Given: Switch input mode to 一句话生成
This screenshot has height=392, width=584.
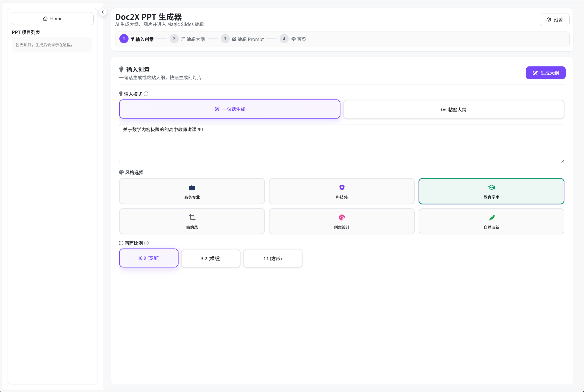Looking at the screenshot, I should (x=230, y=109).
